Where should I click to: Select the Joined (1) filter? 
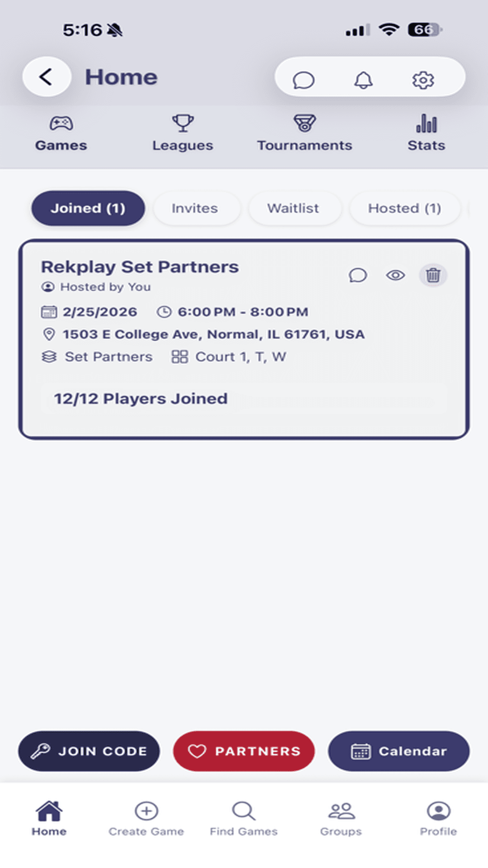pyautogui.click(x=88, y=208)
